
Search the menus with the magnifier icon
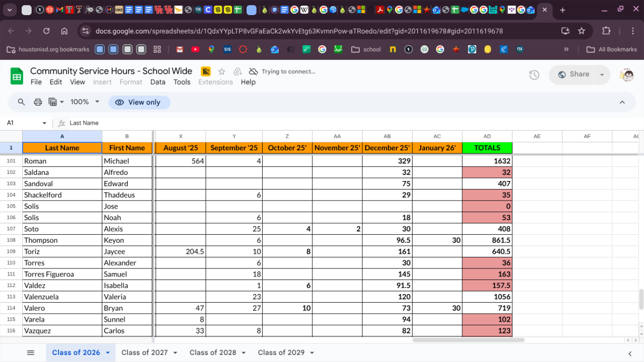pyautogui.click(x=21, y=102)
